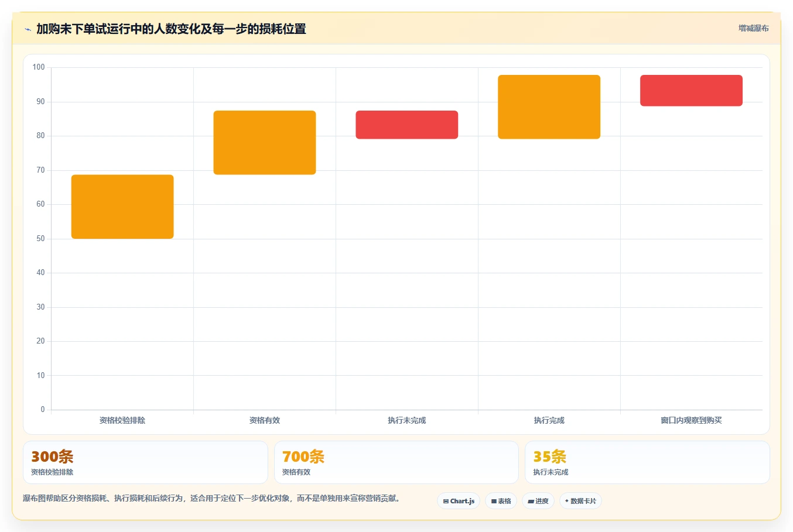Click the 增减瀑布 badge in header

click(x=753, y=28)
